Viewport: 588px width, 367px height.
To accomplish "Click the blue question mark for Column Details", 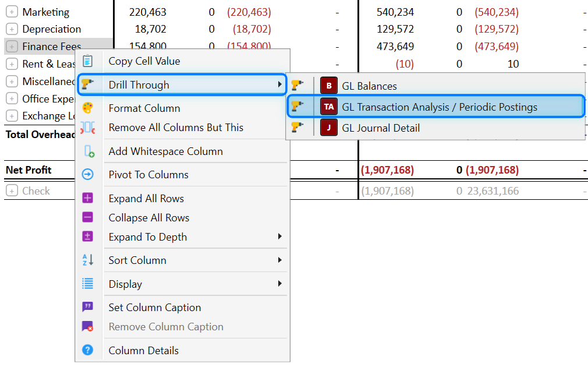I will [87, 350].
